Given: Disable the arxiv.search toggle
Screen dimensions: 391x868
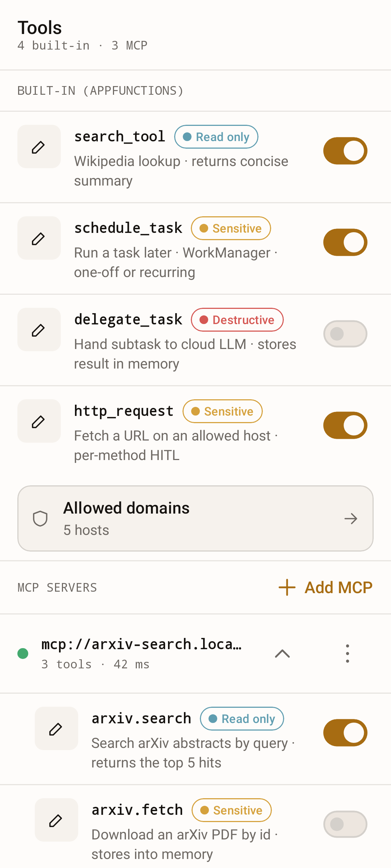Looking at the screenshot, I should pos(345,733).
